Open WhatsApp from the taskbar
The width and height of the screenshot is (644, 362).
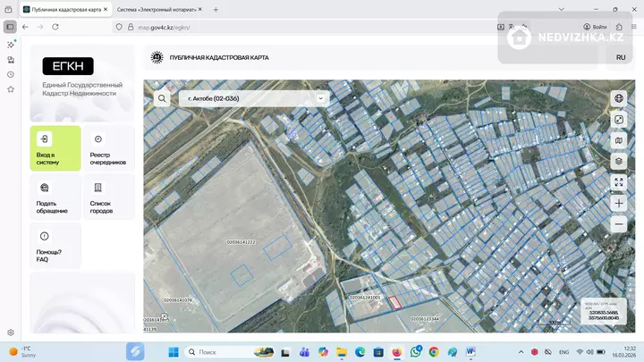coord(415,352)
